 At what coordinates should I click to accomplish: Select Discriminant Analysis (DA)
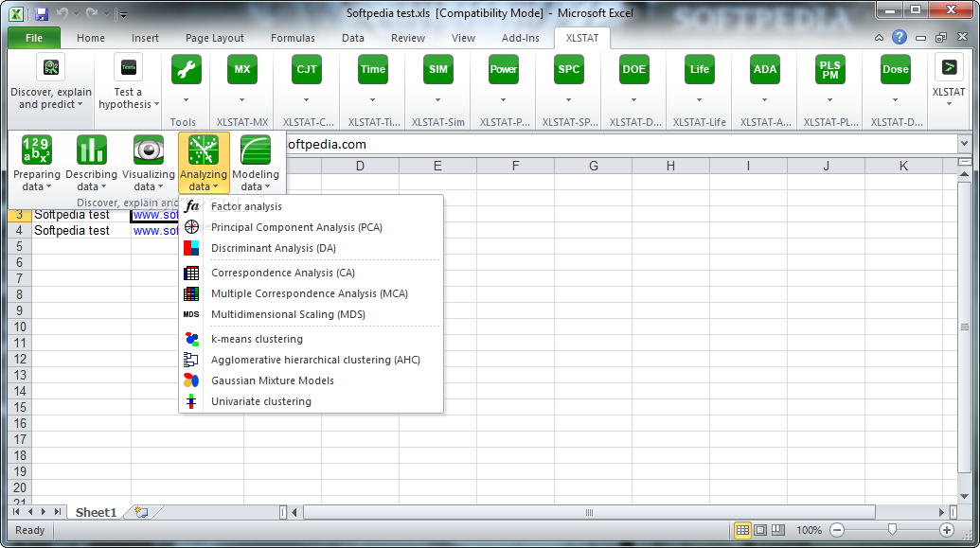(x=312, y=248)
